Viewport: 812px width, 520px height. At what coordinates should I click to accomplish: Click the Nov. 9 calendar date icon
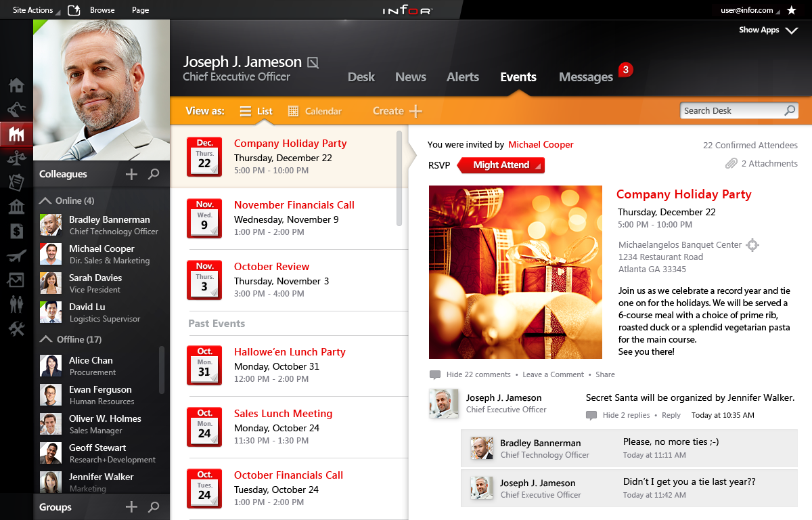click(x=204, y=218)
